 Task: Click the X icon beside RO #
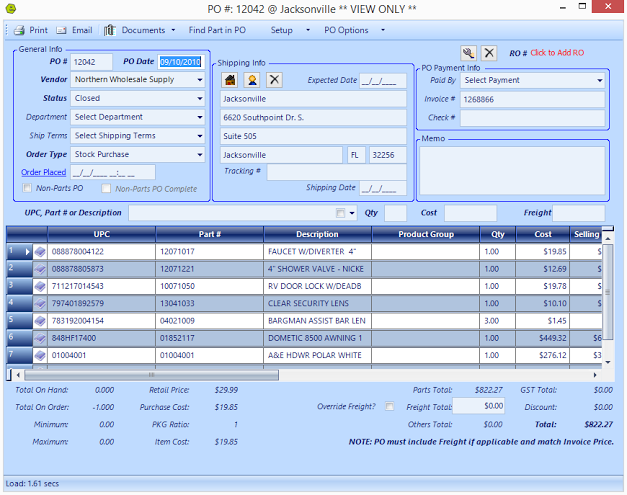[489, 53]
